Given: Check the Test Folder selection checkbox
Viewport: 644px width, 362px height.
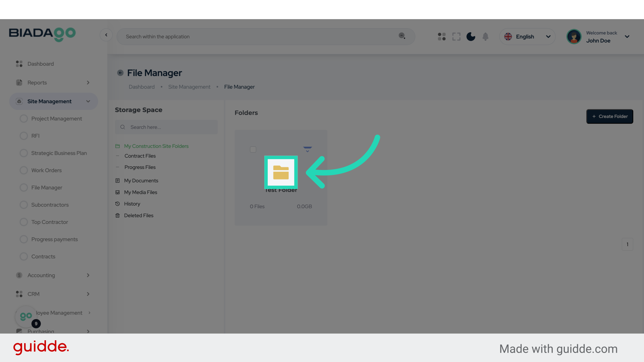Looking at the screenshot, I should (253, 149).
